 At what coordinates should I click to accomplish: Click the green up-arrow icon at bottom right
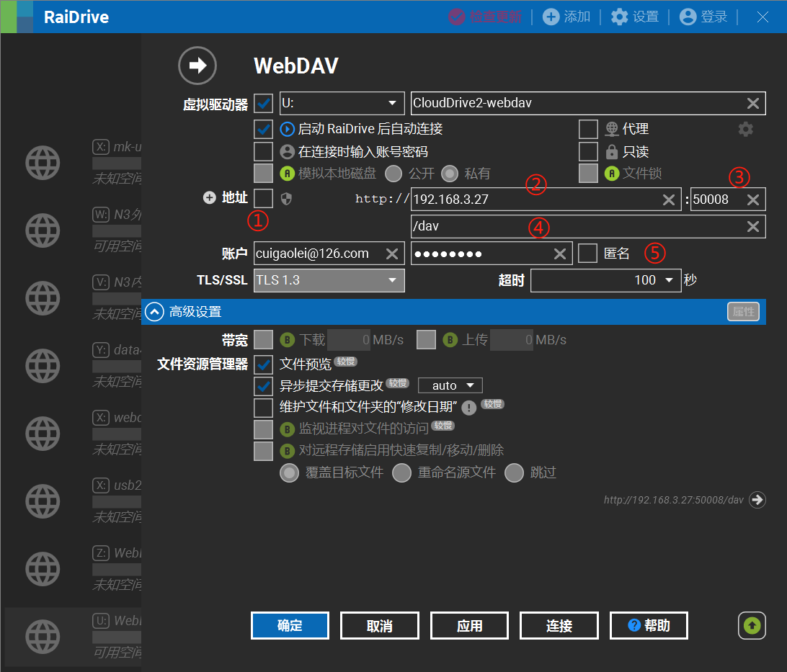point(752,625)
